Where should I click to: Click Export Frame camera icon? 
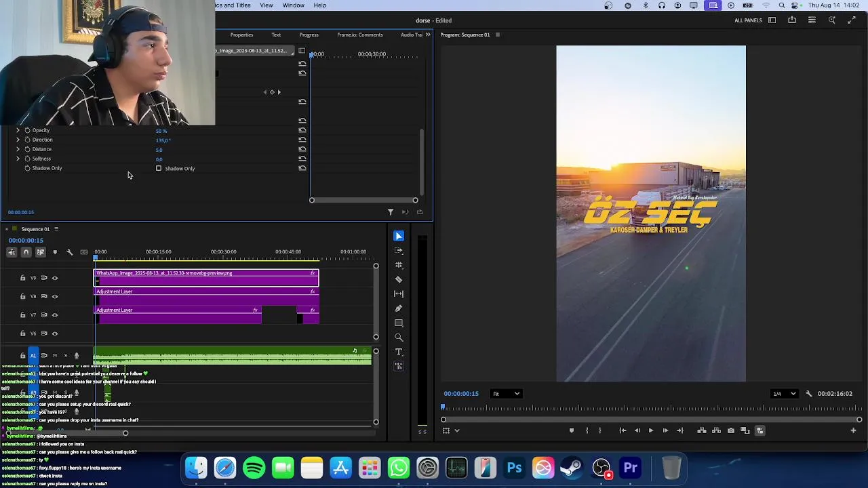(730, 430)
